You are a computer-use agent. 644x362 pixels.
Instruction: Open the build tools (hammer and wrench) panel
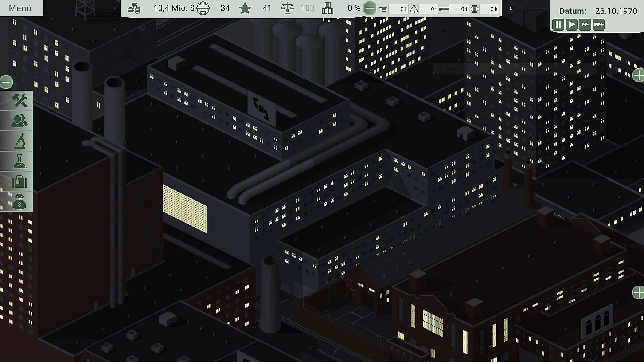[x=19, y=101]
